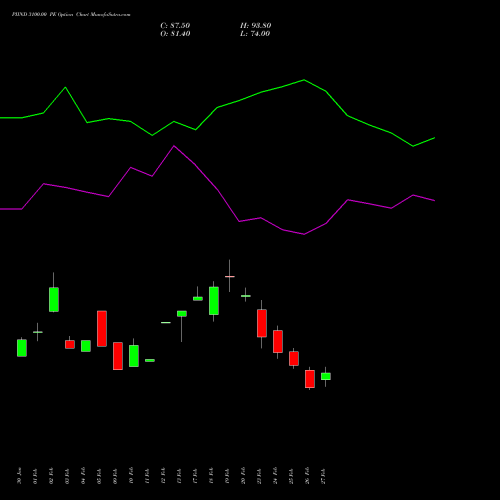Click the green candle above 27 Feb
This screenshot has height=500, width=500.
point(326,376)
